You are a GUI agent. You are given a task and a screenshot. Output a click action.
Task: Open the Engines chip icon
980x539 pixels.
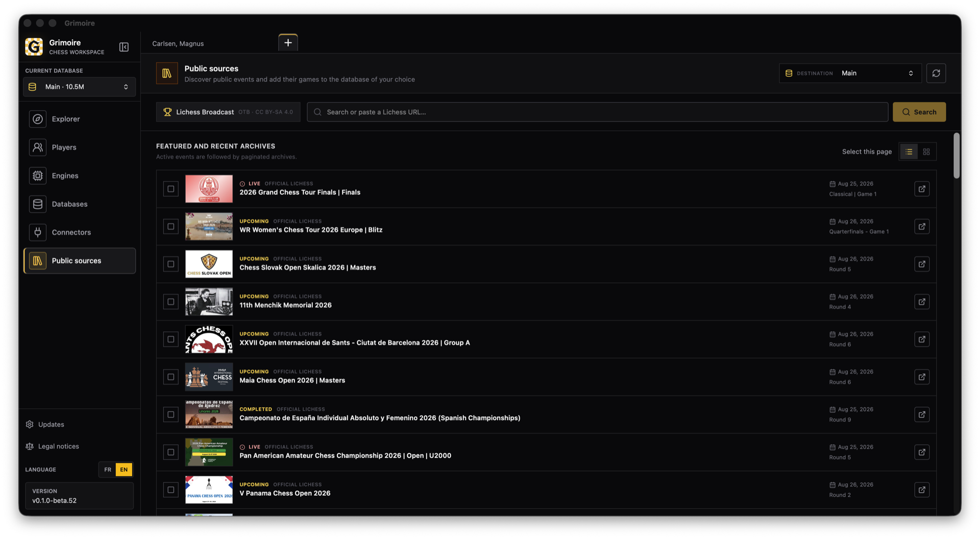pyautogui.click(x=38, y=176)
